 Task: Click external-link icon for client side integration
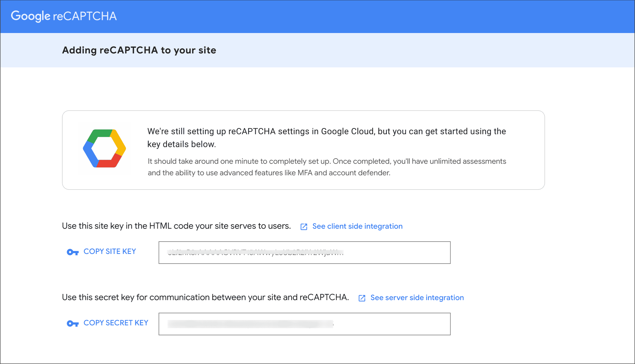point(304,227)
